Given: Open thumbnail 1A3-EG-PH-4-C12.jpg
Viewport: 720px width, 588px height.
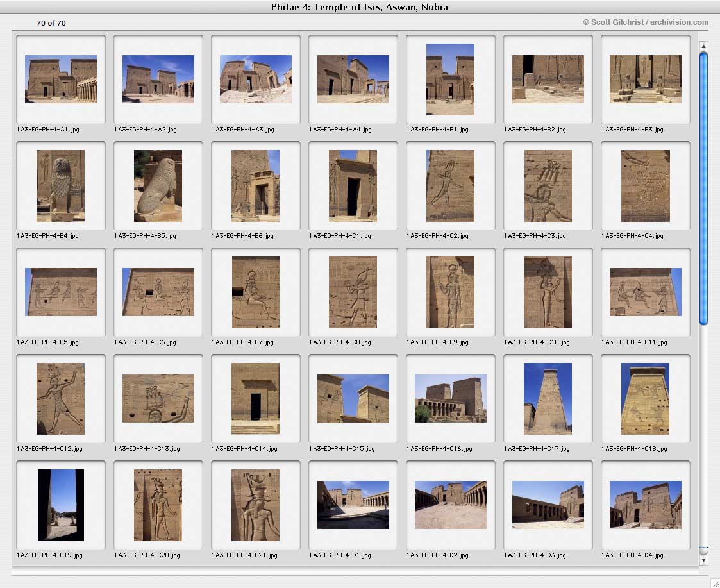Looking at the screenshot, I should pos(61,399).
